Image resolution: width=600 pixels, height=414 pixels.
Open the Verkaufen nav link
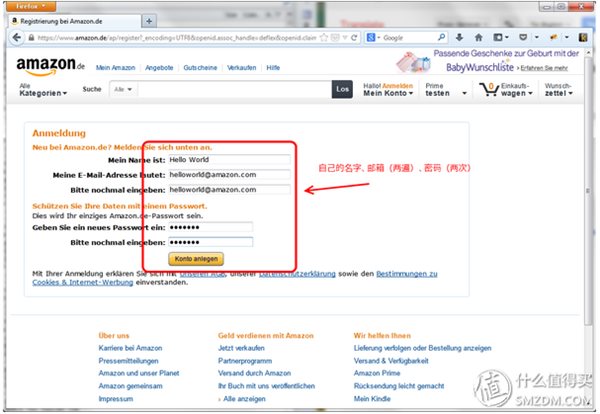coord(241,68)
